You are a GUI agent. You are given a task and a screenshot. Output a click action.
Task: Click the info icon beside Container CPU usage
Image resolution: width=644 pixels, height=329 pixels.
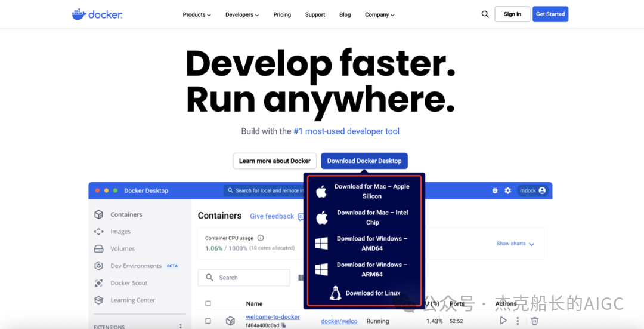(x=261, y=238)
